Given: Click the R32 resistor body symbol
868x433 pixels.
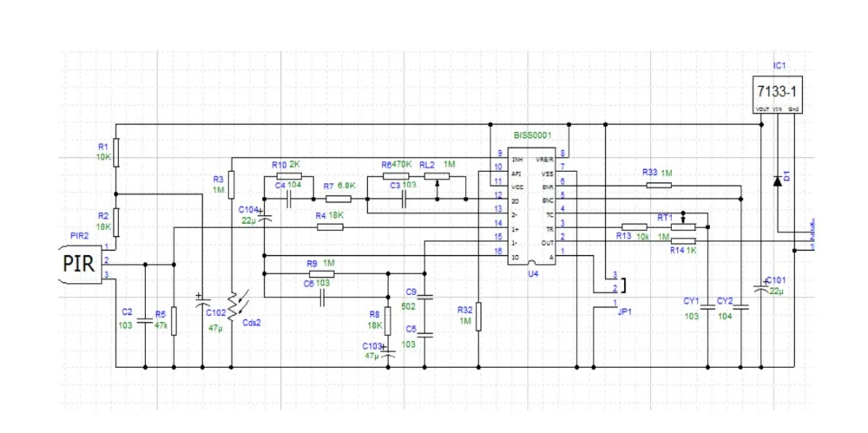Looking at the screenshot, I should tap(479, 317).
